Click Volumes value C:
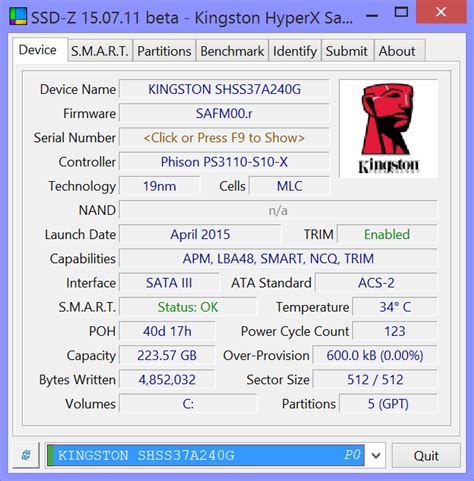Viewport: 474px width, 481px height. pyautogui.click(x=188, y=404)
